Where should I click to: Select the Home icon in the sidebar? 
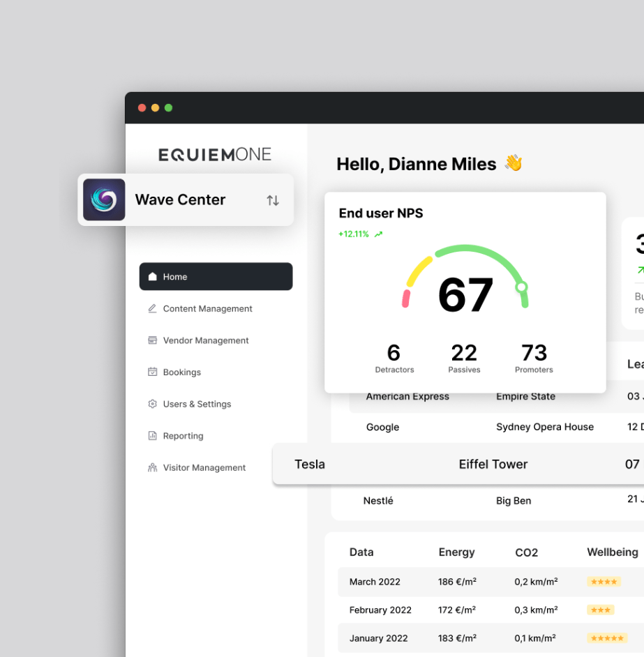point(151,276)
